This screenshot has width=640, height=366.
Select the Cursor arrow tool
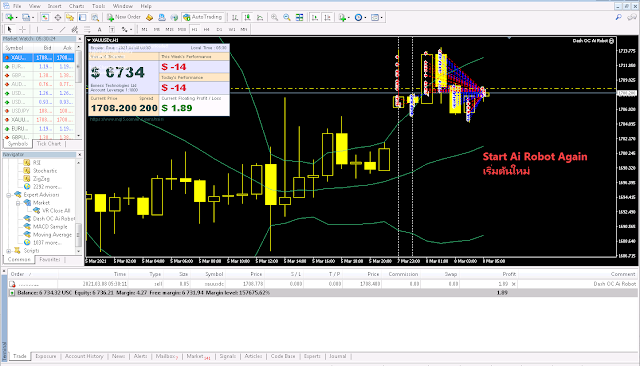(x=9, y=29)
